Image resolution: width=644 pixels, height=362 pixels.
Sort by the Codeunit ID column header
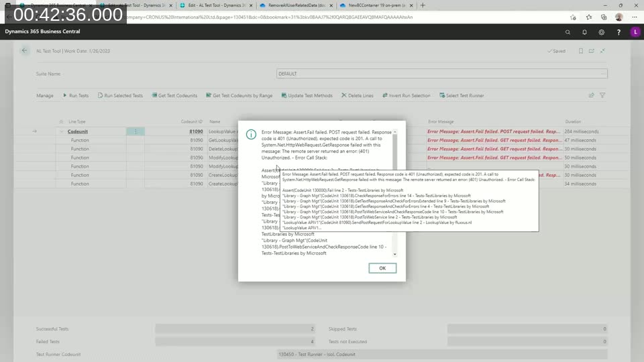[x=191, y=122]
